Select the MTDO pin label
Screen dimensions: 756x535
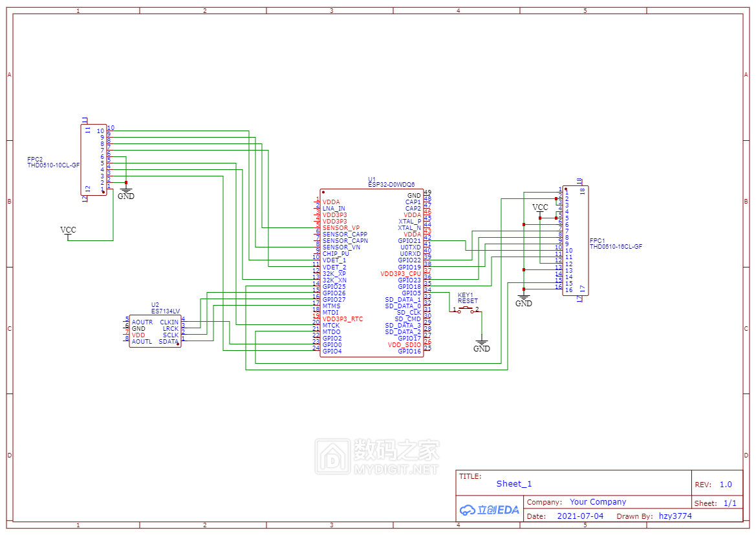click(331, 331)
